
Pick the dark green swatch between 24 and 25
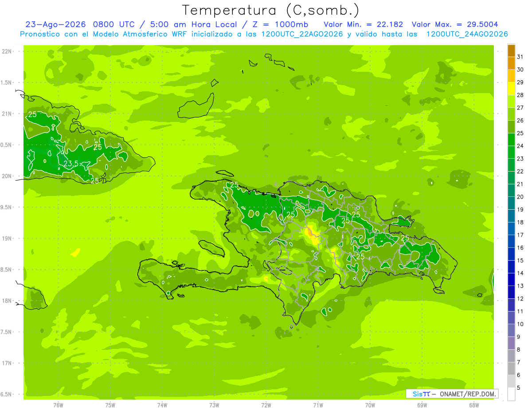pos(511,140)
